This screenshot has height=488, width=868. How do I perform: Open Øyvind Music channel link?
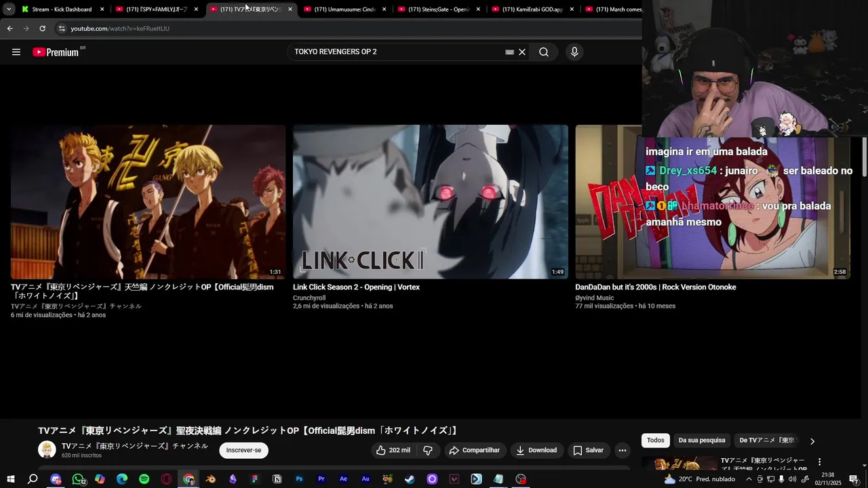point(595,298)
